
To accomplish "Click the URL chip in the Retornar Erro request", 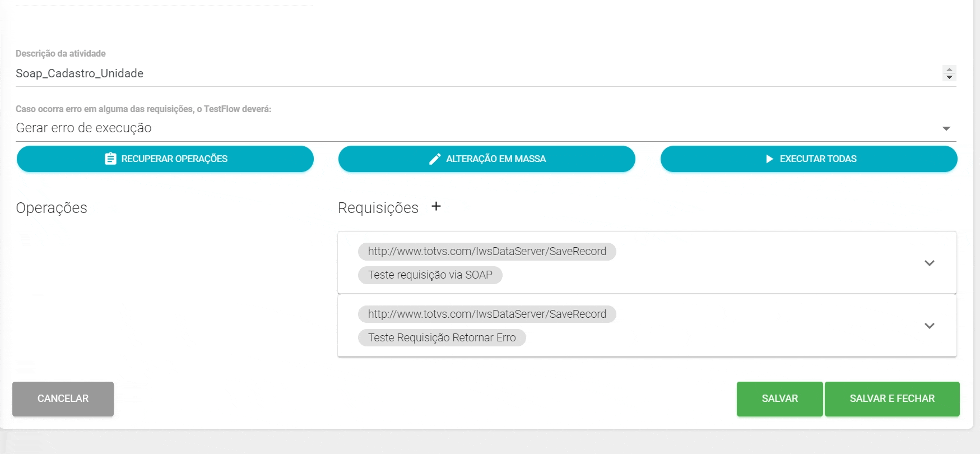I will coord(487,314).
